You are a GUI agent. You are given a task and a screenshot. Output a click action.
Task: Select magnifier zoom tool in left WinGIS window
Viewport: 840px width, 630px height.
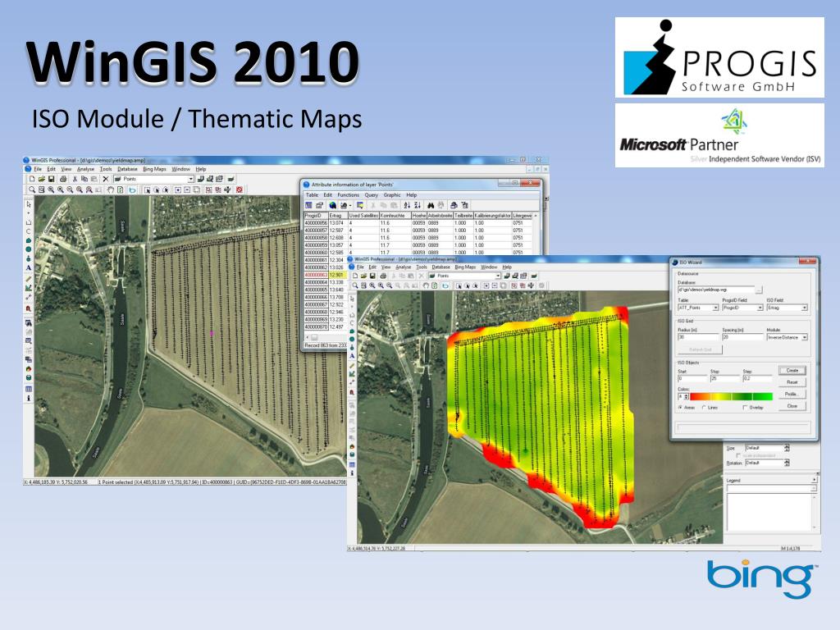(32, 189)
